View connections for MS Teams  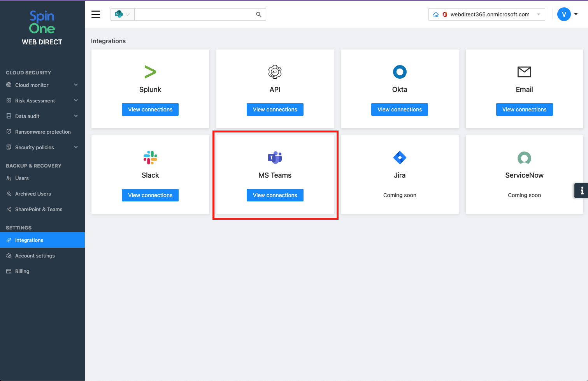tap(275, 195)
